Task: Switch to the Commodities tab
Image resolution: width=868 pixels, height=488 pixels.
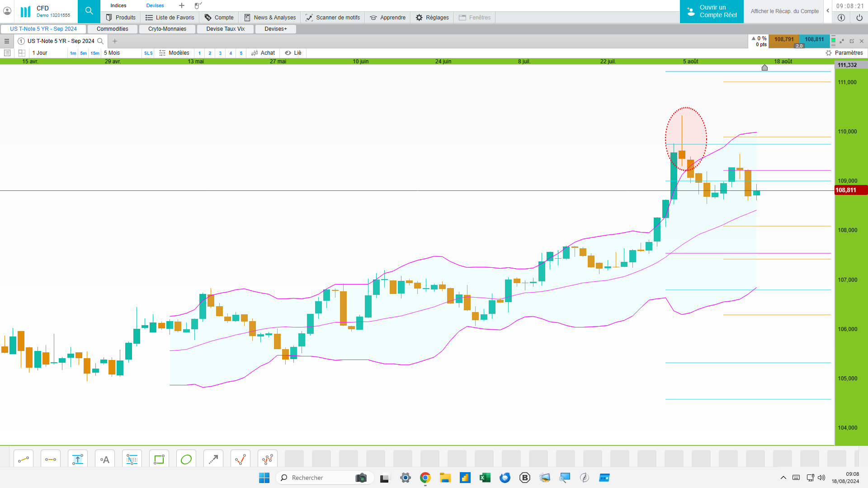Action: (x=113, y=29)
